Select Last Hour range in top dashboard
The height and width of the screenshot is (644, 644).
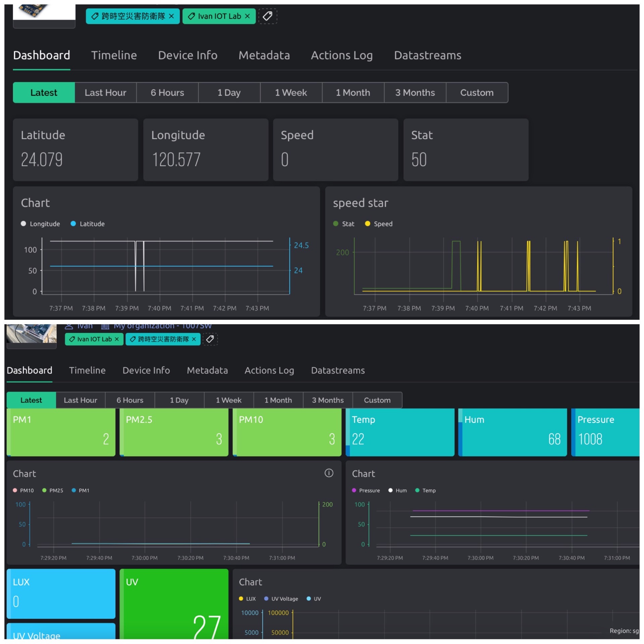click(105, 93)
